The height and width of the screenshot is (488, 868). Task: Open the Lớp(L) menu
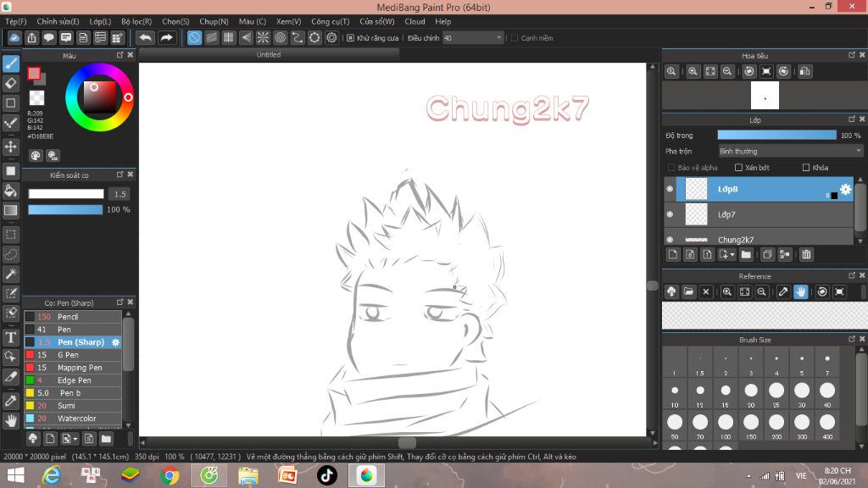[x=100, y=21]
